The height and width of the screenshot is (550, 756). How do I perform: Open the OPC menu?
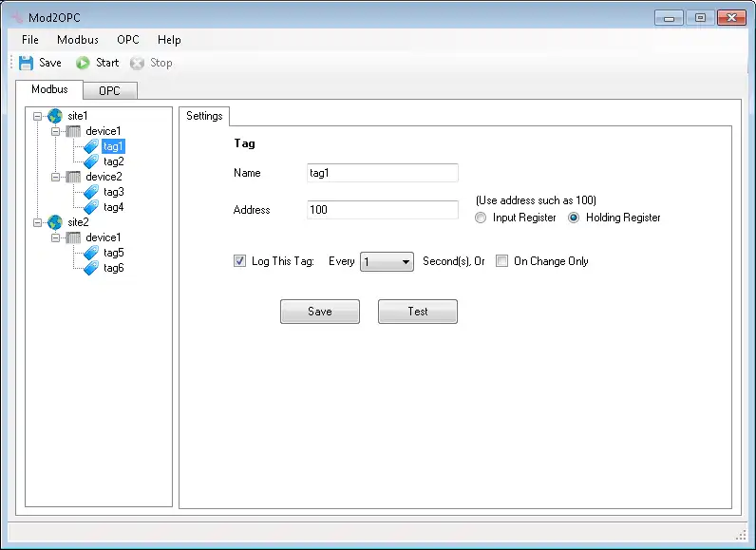point(128,40)
